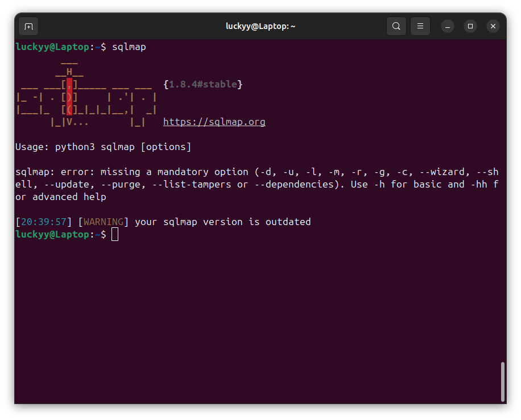521x420 pixels.
Task: Click the cursor at the empty prompt
Action: tap(115, 234)
